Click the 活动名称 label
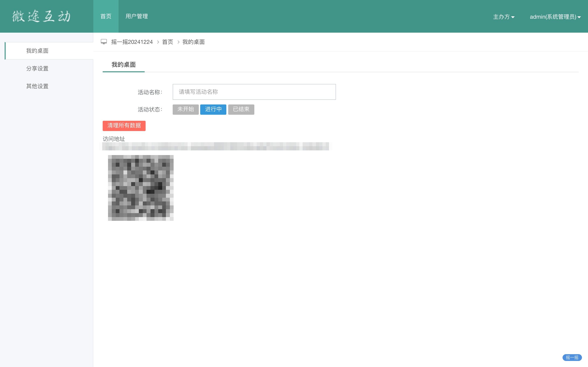Screen dimensions: 588x367 pyautogui.click(x=150, y=92)
